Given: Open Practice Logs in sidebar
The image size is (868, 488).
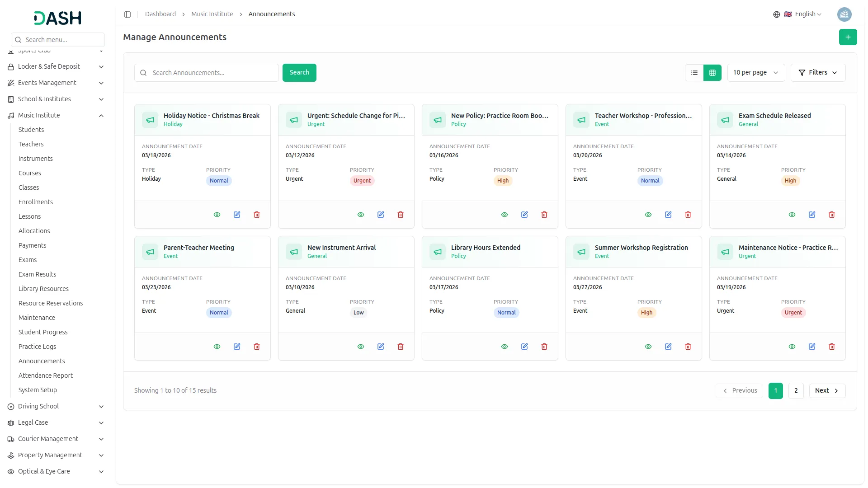Looking at the screenshot, I should pyautogui.click(x=37, y=347).
